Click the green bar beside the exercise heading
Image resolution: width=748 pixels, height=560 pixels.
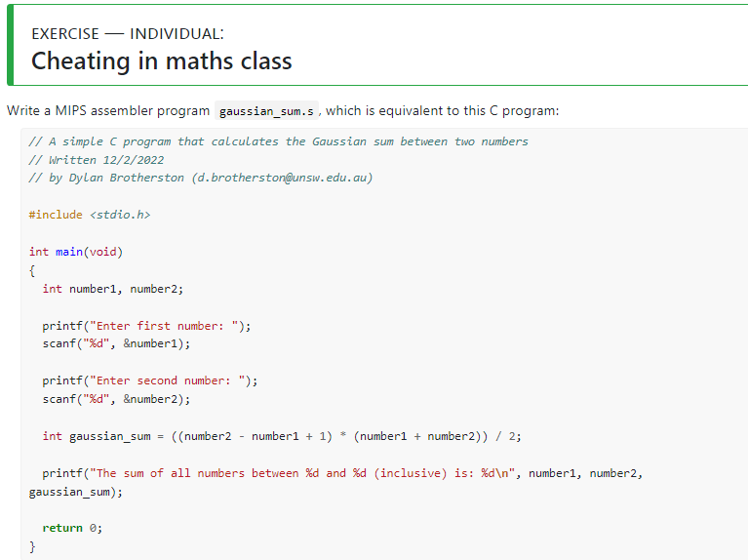10,45
